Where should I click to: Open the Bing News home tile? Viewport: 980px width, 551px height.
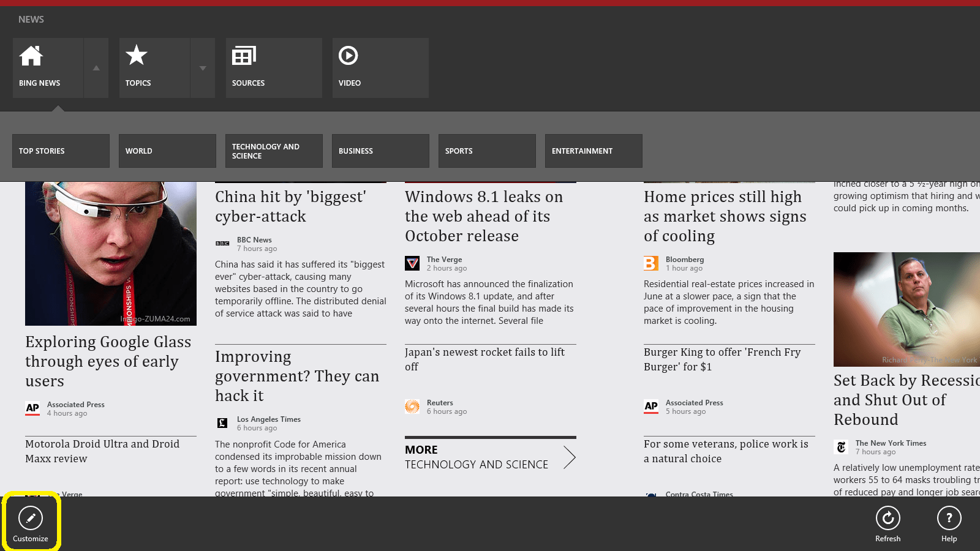tap(48, 68)
